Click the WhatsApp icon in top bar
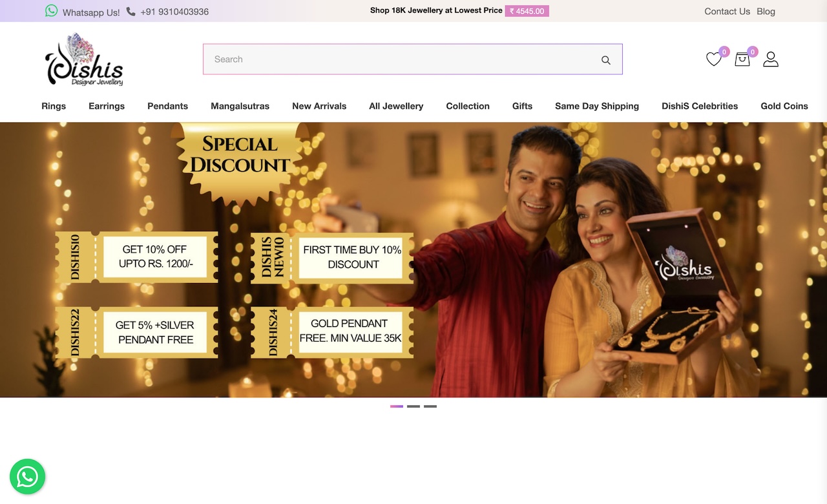This screenshot has width=827, height=504. (52, 11)
